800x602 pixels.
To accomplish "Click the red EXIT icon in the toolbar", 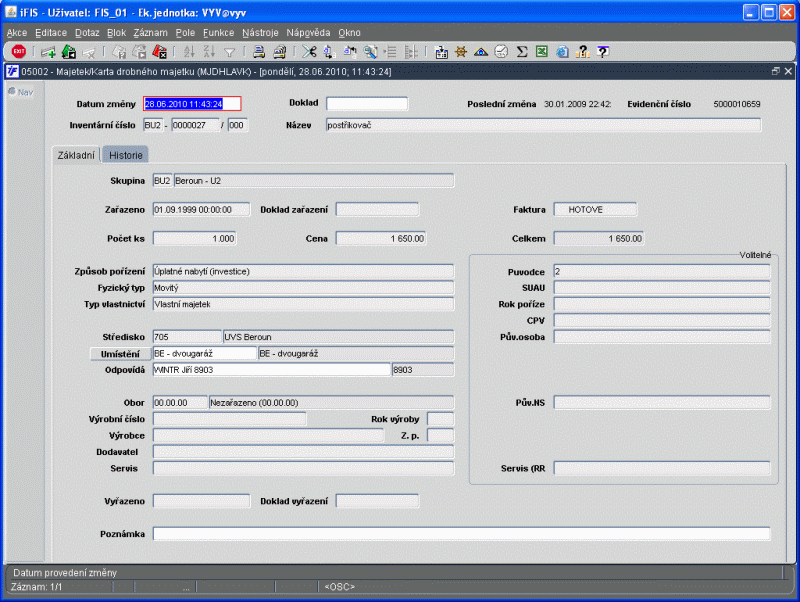I will point(19,52).
